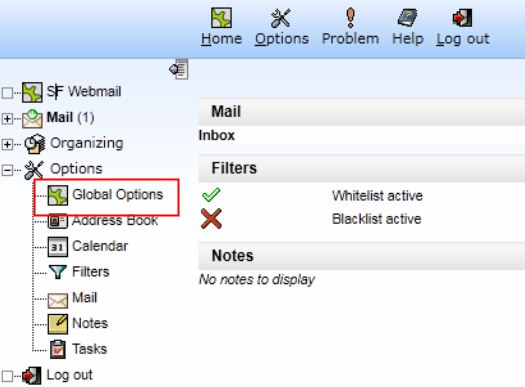The image size is (525, 387).
Task: Open Problem from the top menu
Action: (350, 39)
